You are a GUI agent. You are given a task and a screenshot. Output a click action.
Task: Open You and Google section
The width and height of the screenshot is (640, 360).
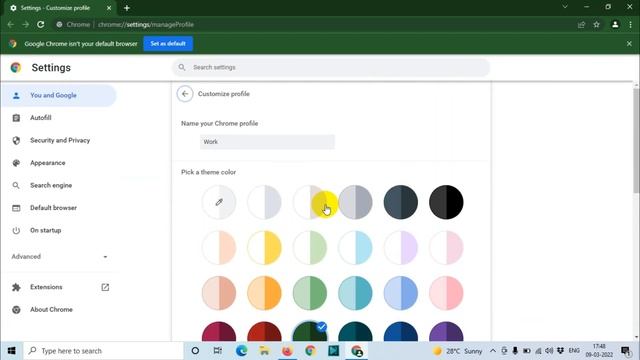(59, 95)
